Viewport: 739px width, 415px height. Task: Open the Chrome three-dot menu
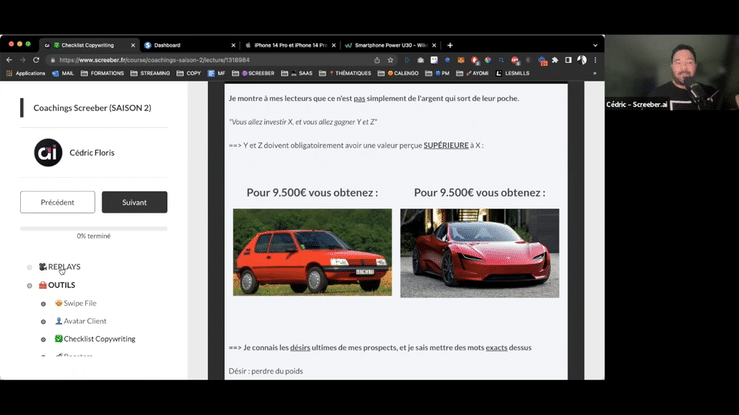(595, 60)
